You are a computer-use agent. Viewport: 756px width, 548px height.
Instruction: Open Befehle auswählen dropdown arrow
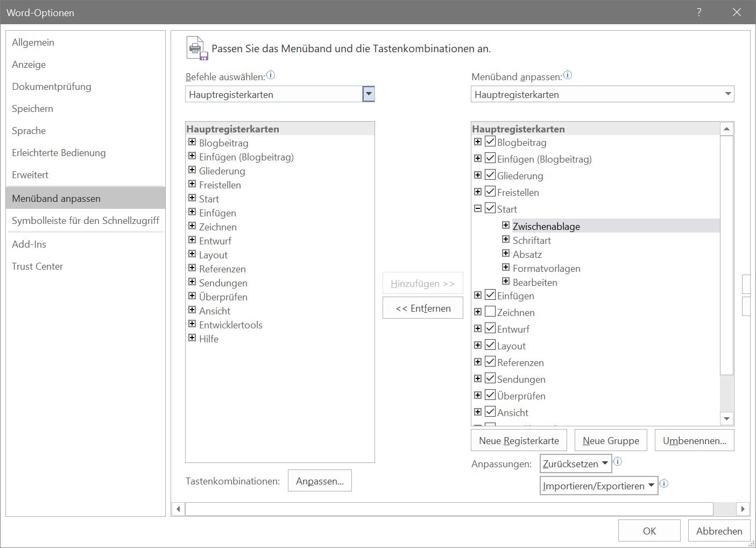pyautogui.click(x=369, y=94)
